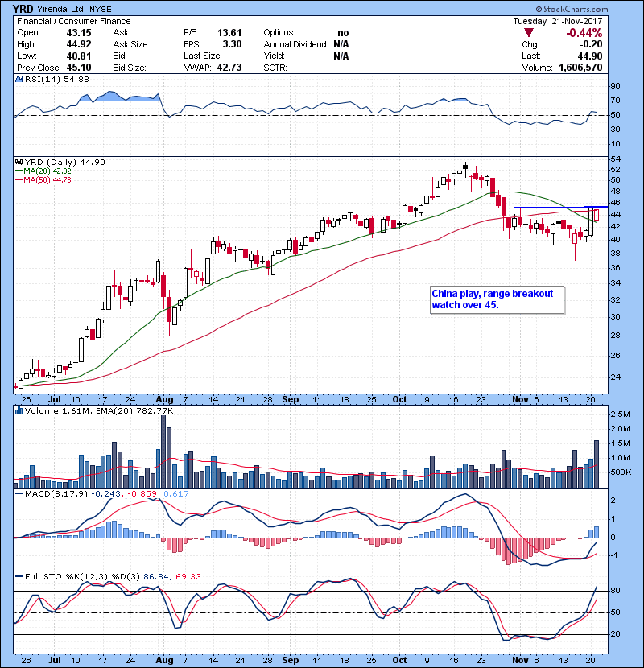This screenshot has height=668, width=644.
Task: Click the MACD value -0.243 in legend
Action: coord(106,493)
